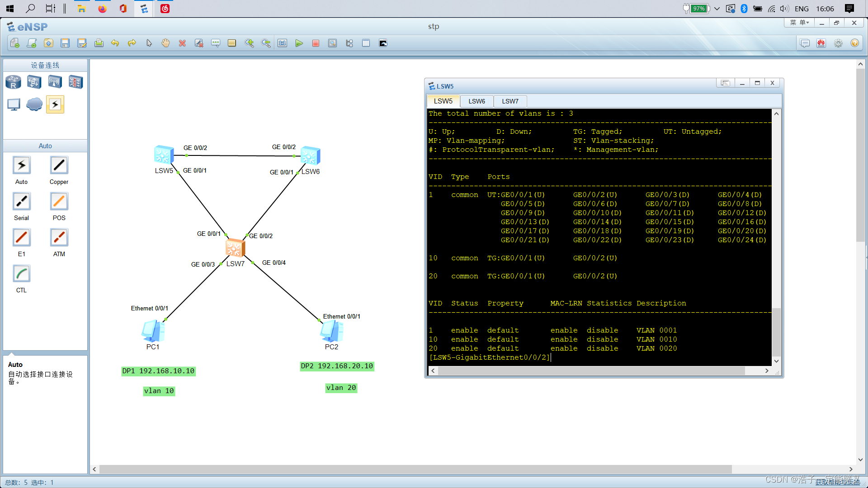Select the firewall device category icon
The height and width of the screenshot is (488, 868).
(x=75, y=82)
